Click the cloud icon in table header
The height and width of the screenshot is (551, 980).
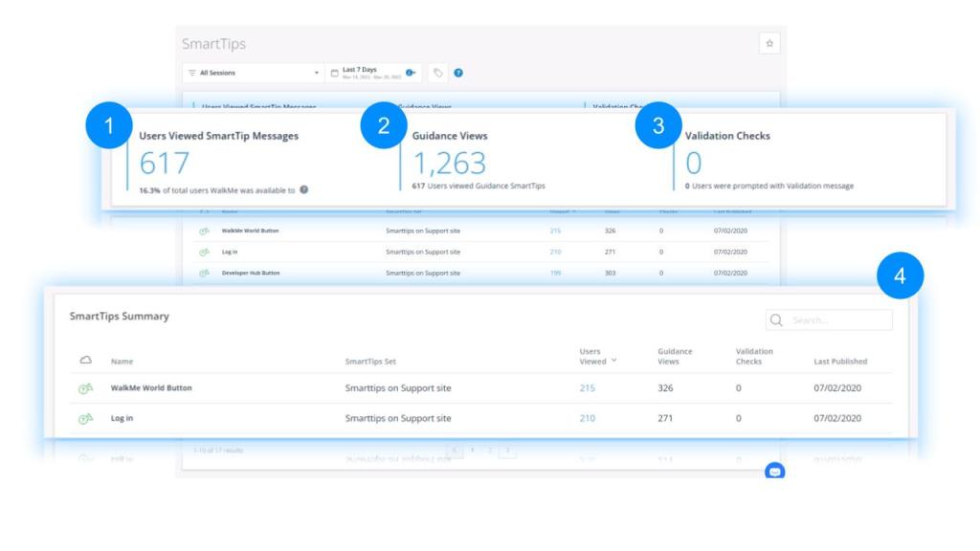85,361
